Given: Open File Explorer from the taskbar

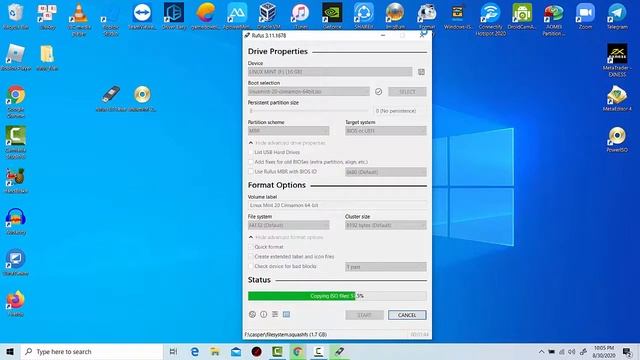Looking at the screenshot, I should pos(215,351).
